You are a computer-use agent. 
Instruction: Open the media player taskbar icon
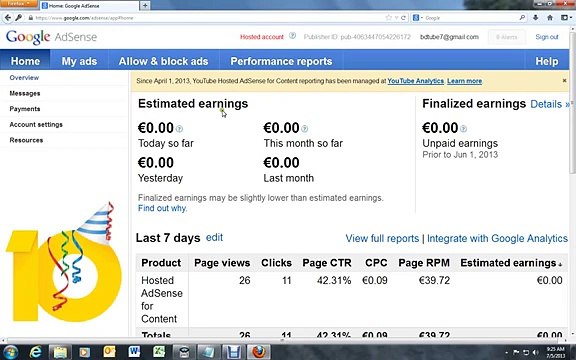pyautogui.click(x=84, y=352)
